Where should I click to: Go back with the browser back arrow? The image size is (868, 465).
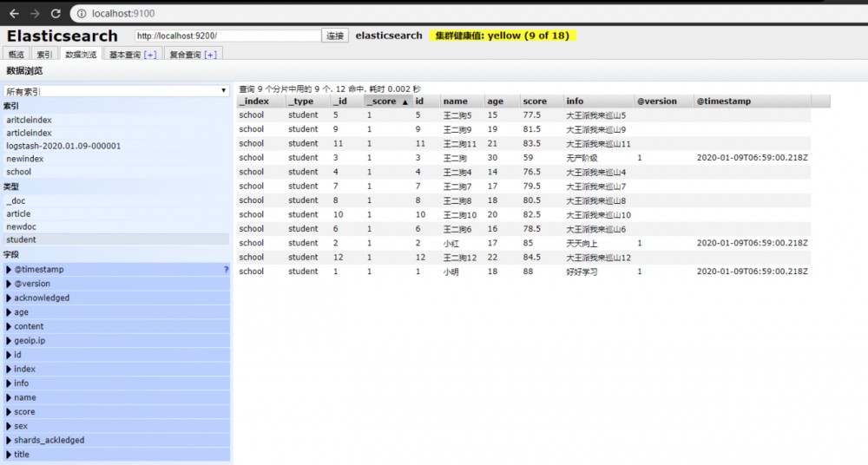coord(15,13)
